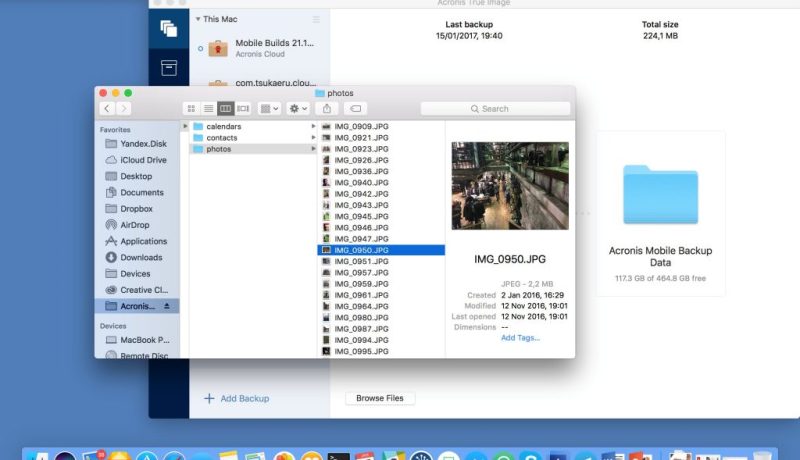This screenshot has width=800, height=460.
Task: Select file IMG_0946.JPG
Action: (x=381, y=227)
